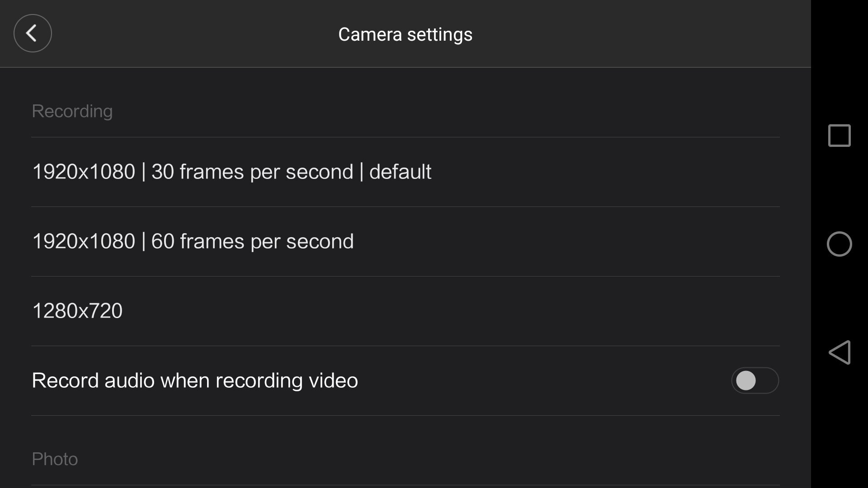Screen dimensions: 868x488
Task: Click the Photo section header
Action: click(55, 459)
